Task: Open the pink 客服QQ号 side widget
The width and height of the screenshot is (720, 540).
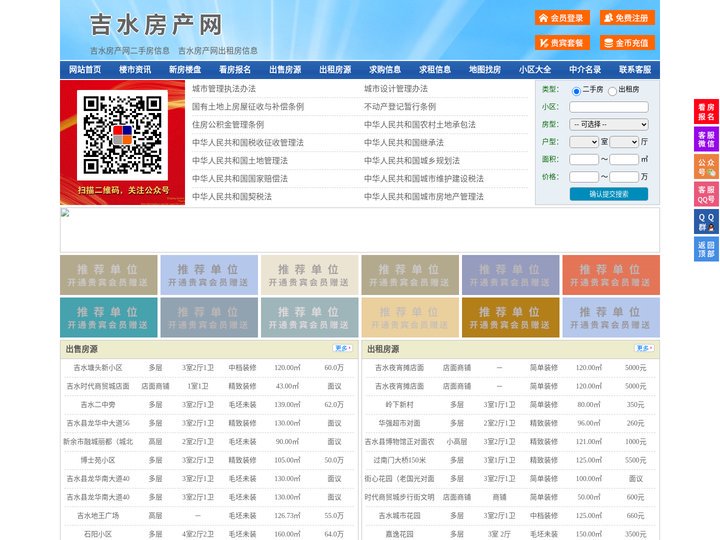Action: [706, 194]
